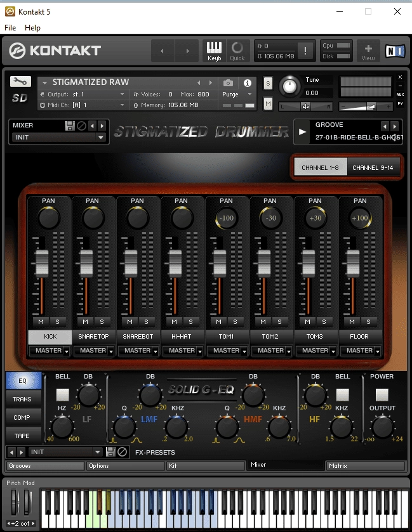Mute the SNARETOP channel
This screenshot has width=412, height=532.
(85, 321)
